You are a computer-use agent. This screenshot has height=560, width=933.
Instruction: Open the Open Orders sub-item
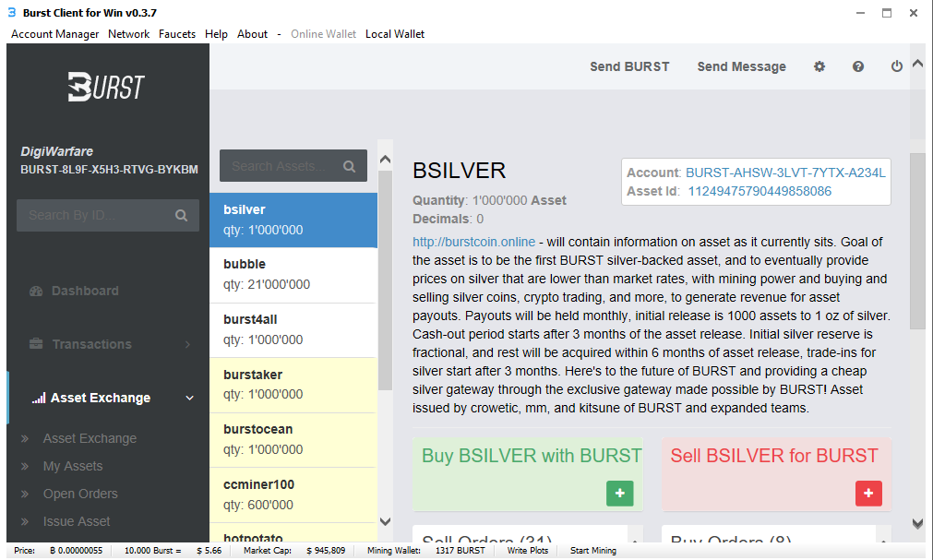point(80,494)
